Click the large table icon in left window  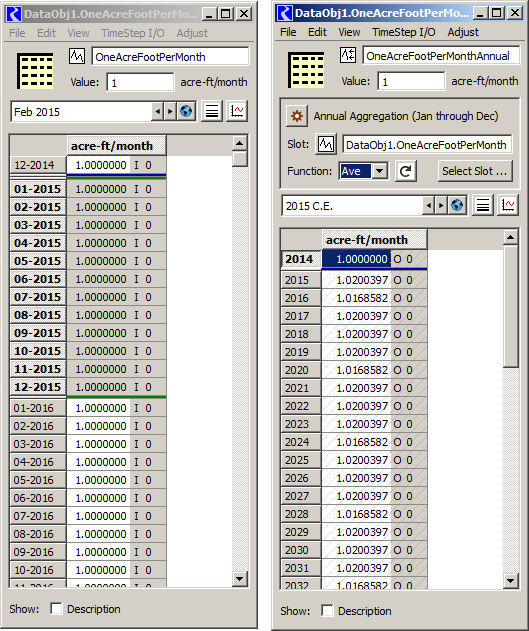point(35,71)
